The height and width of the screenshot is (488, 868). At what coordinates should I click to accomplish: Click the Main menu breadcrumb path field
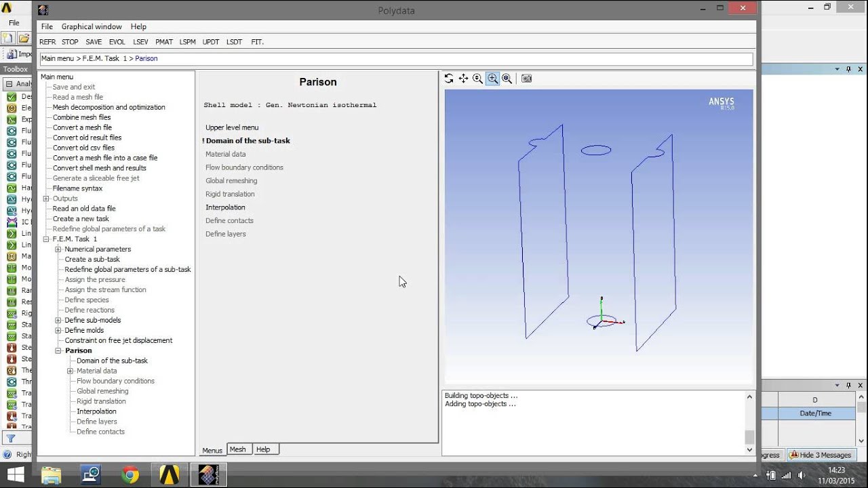pos(396,59)
